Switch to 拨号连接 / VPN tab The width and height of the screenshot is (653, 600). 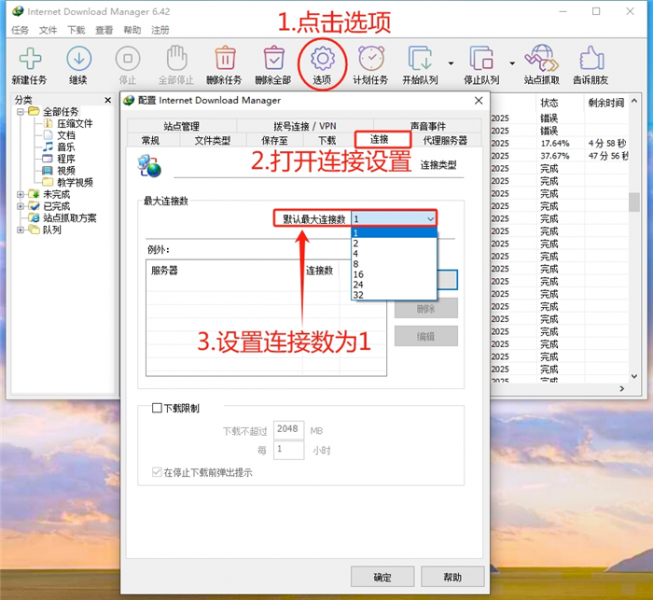(x=304, y=126)
